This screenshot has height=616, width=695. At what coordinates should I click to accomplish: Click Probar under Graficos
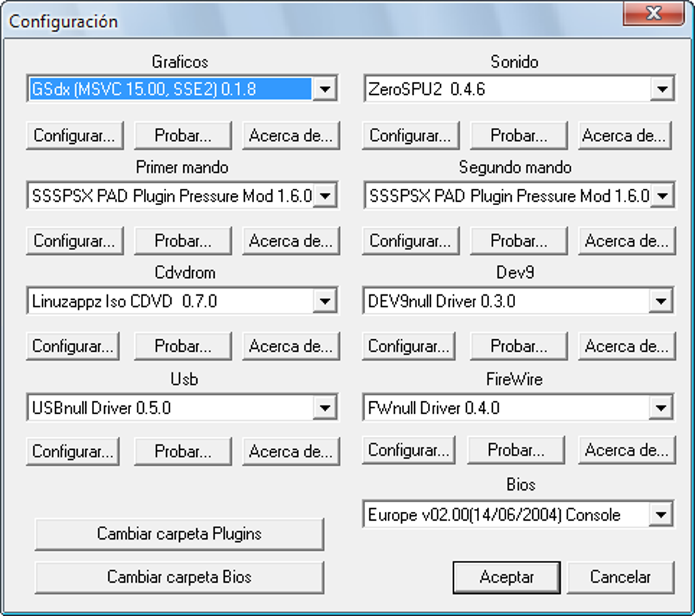click(183, 136)
